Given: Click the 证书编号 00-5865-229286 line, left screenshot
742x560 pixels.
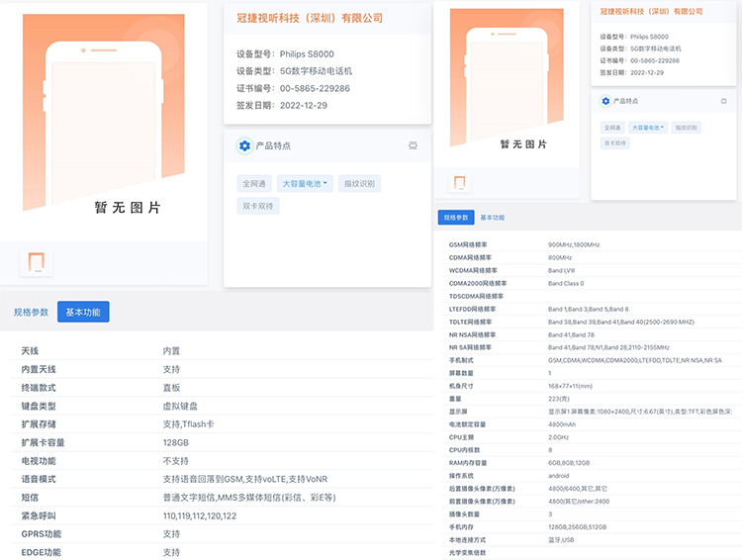Looking at the screenshot, I should click(x=294, y=88).
